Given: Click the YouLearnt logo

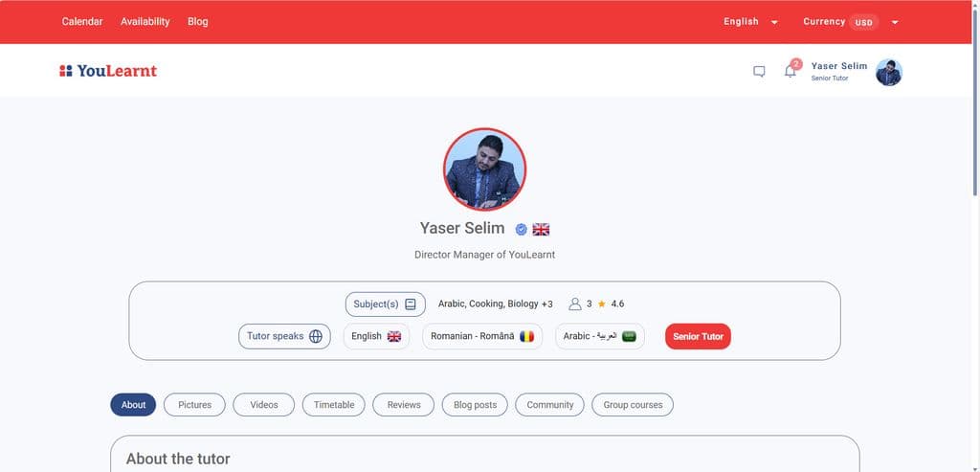Looking at the screenshot, I should point(108,71).
